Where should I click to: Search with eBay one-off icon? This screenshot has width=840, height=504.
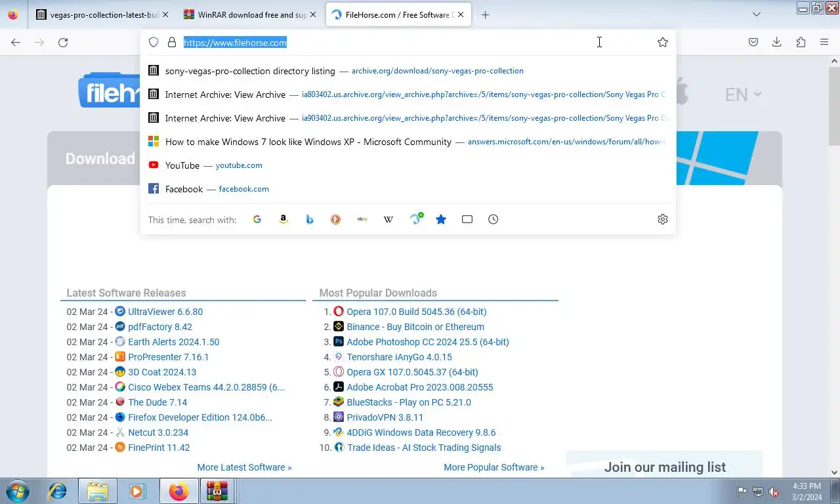[x=362, y=219]
